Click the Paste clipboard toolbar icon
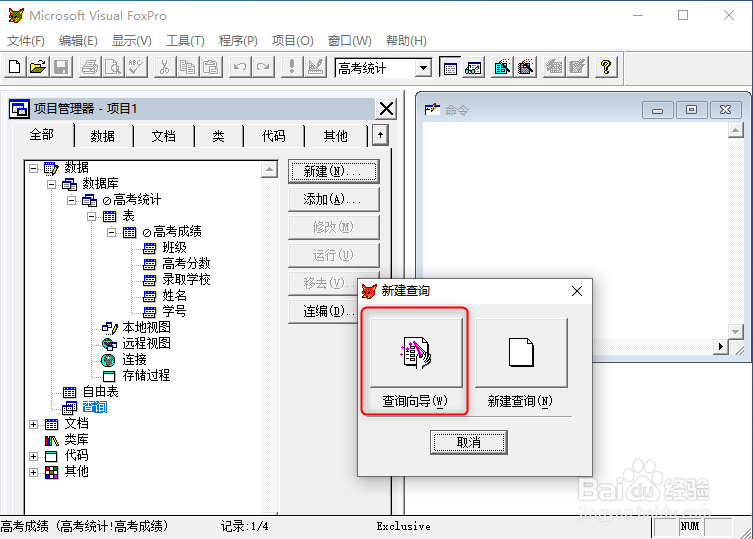The width and height of the screenshot is (753, 539). coord(211,67)
